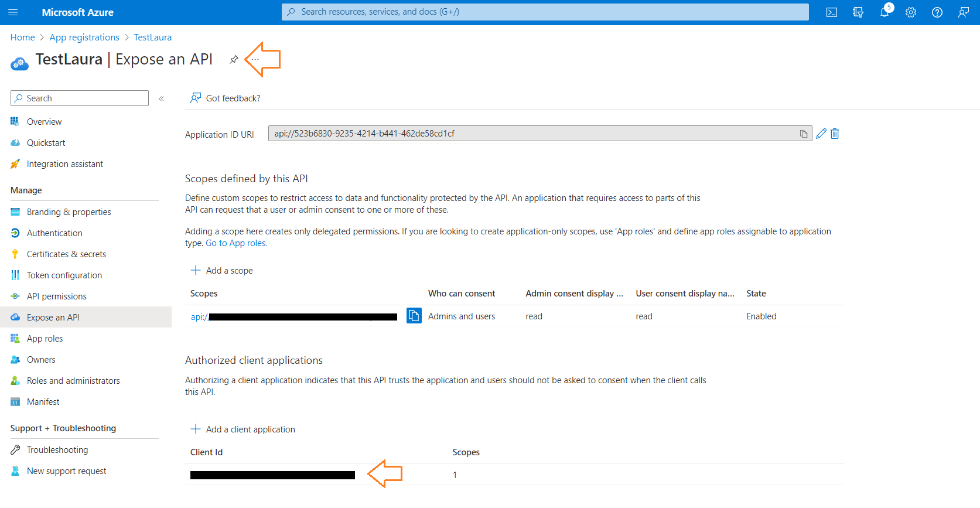The image size is (980, 508).
Task: Open the notifications bell
Action: (x=885, y=12)
